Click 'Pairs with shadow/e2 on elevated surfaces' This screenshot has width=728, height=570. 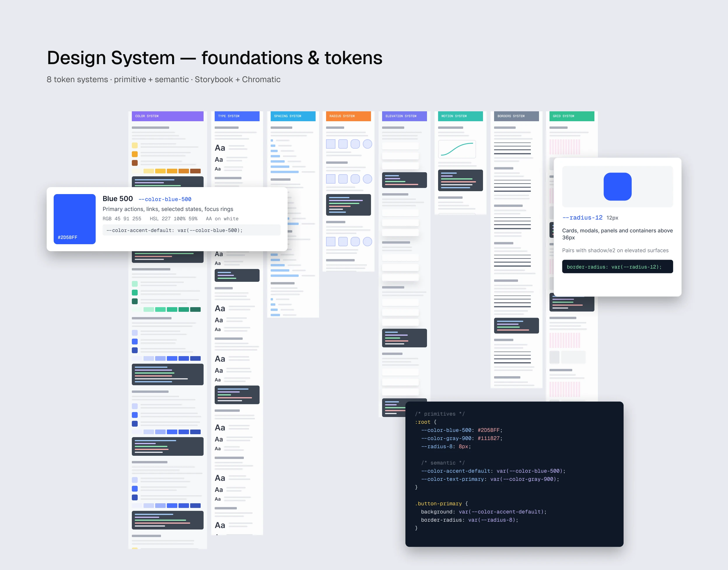click(615, 250)
